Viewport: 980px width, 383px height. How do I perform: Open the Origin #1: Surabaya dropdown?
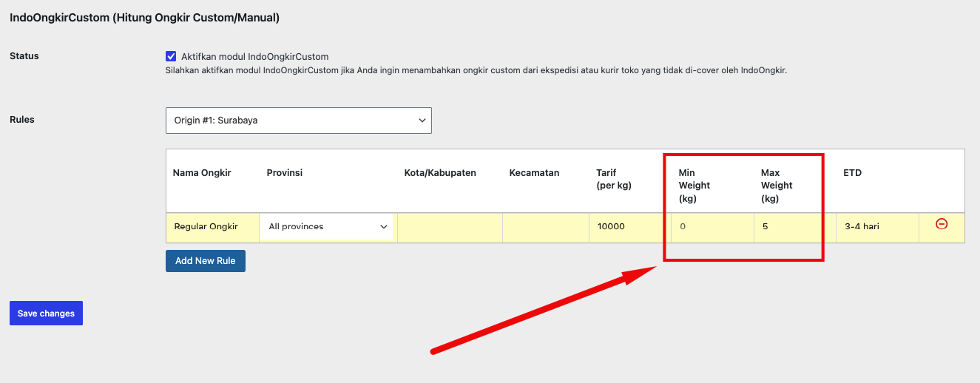coord(298,121)
